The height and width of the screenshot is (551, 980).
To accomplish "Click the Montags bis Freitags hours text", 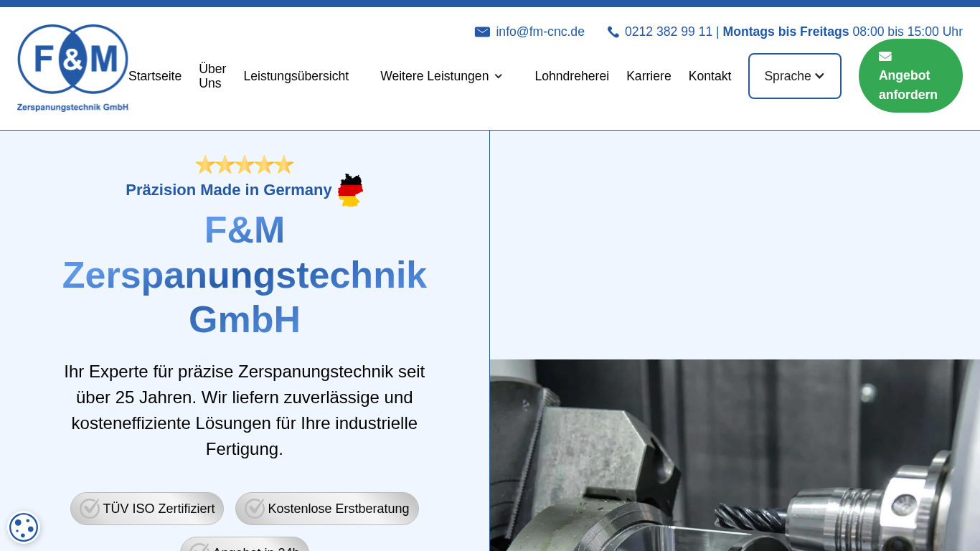I will pyautogui.click(x=842, y=32).
